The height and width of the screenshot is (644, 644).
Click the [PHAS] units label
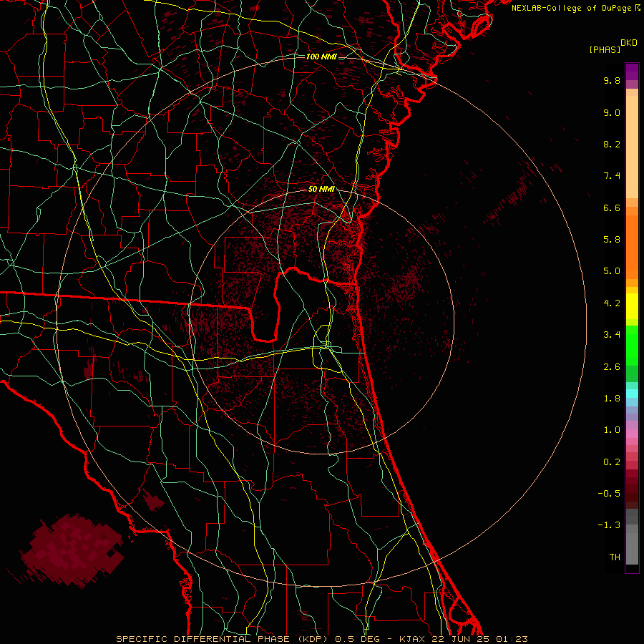pos(605,50)
